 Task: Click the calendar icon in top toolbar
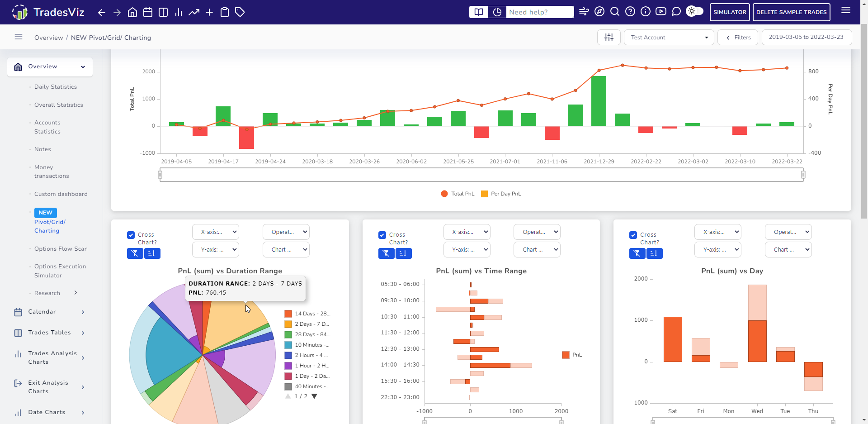(x=148, y=12)
